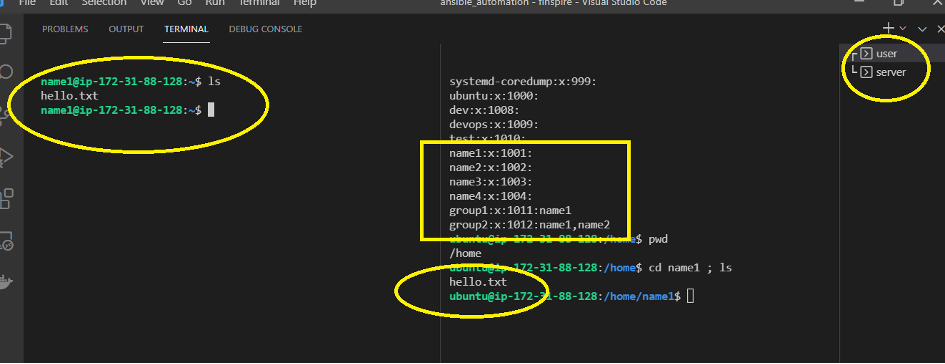Open the Remote Explorer view icon
Viewport: 945px width, 364px height.
[x=6, y=240]
